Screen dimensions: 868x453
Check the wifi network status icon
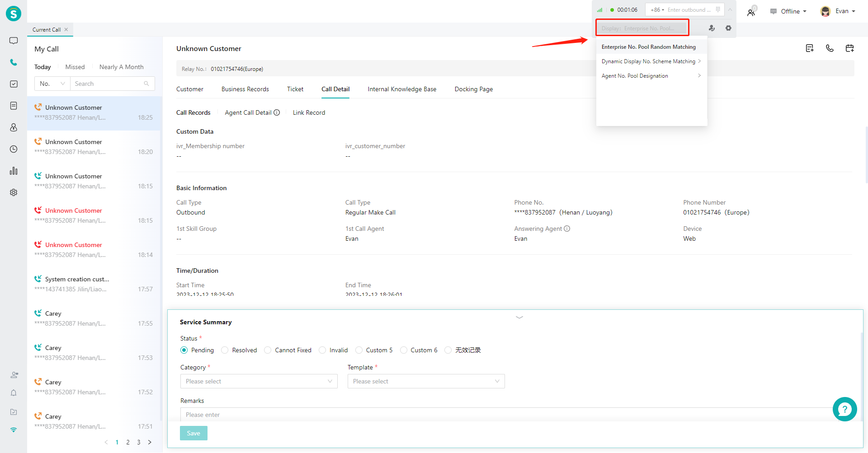(14, 430)
